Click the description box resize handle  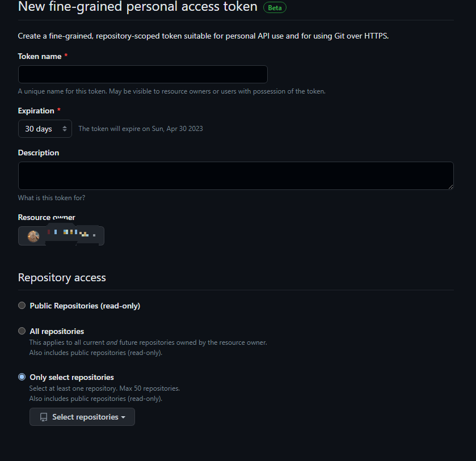click(450, 187)
